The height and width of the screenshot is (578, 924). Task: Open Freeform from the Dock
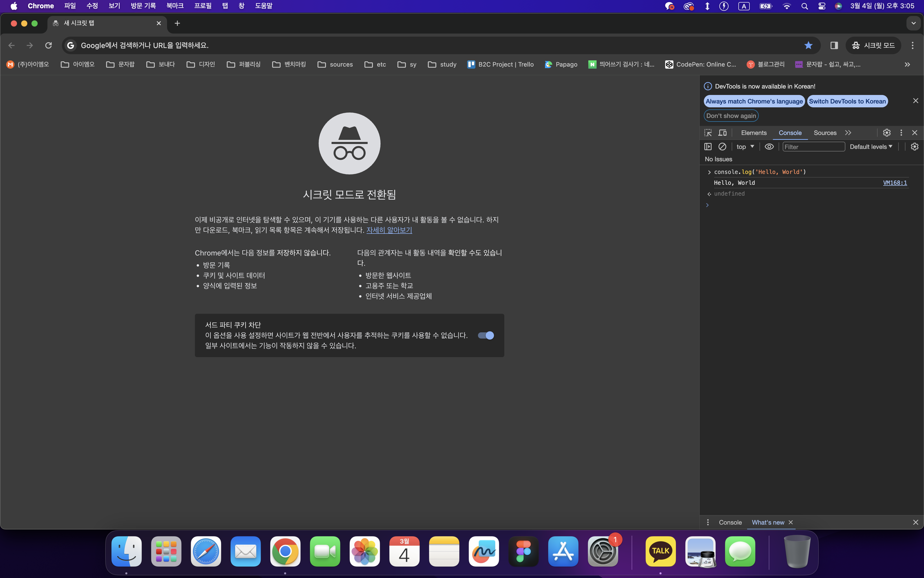click(x=484, y=551)
